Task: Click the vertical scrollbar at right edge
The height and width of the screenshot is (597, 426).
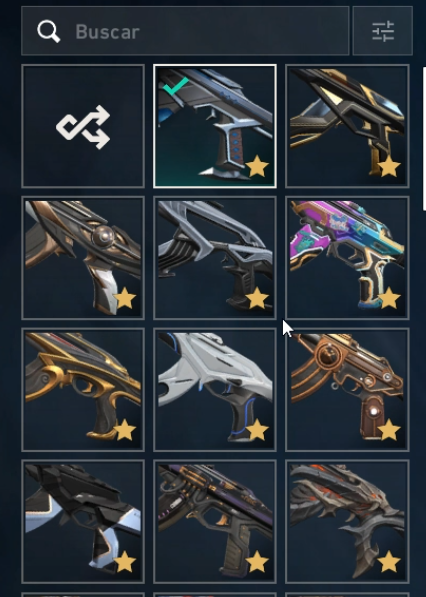Action: [x=424, y=139]
